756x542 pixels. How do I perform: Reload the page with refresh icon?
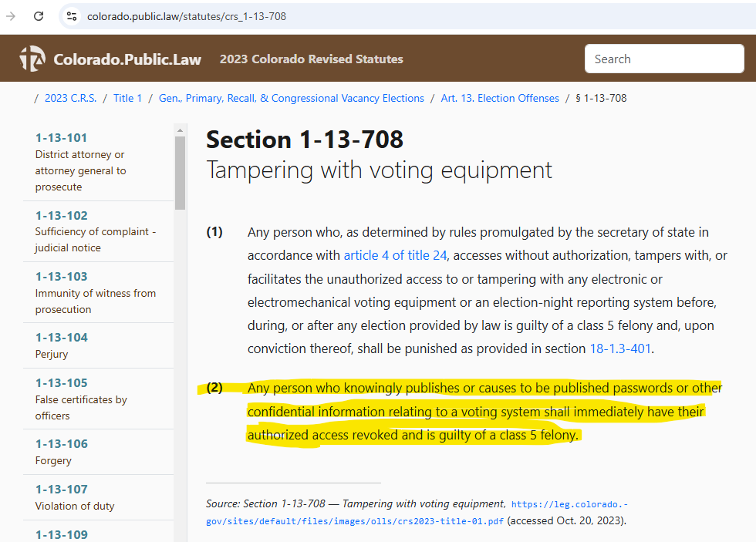pos(39,16)
